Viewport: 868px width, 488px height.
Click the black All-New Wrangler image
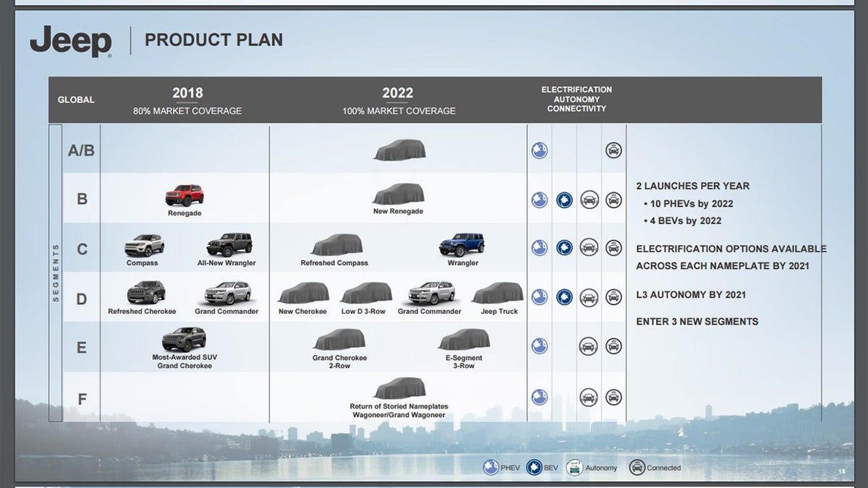(x=229, y=244)
